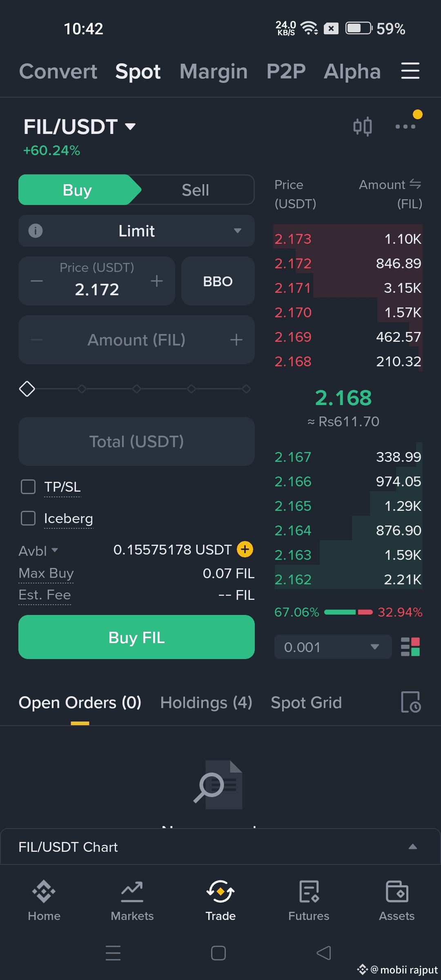Screen dimensions: 441x980
Task: Enable the TP/SL checkbox
Action: 28,487
